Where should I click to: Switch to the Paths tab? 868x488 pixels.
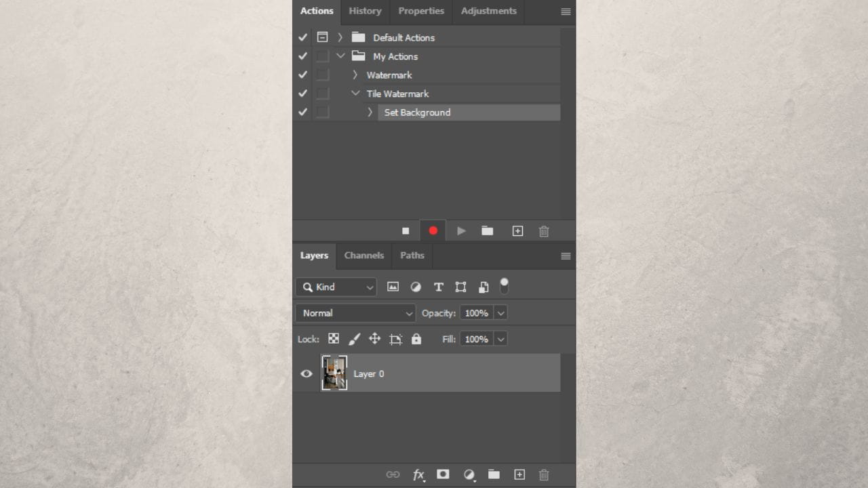point(412,256)
